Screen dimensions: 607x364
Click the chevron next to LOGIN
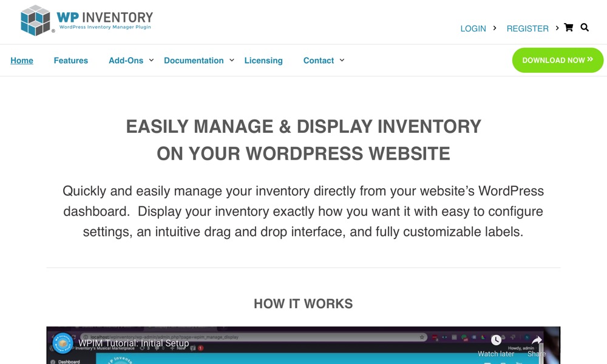click(494, 28)
